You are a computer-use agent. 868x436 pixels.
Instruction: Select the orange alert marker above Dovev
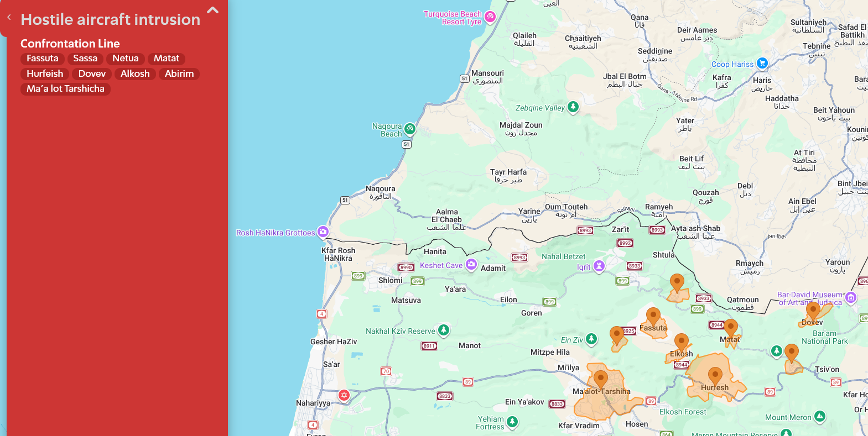tap(813, 311)
